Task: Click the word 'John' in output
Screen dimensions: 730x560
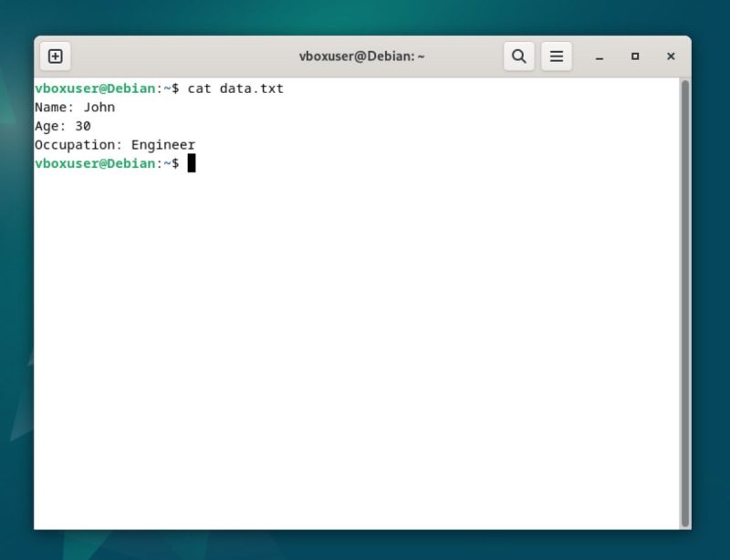Action: [x=99, y=108]
